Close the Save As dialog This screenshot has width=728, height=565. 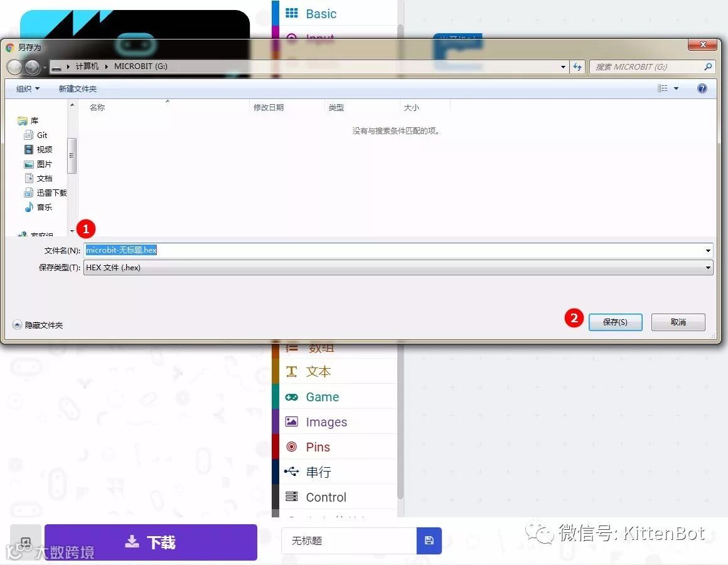703,45
